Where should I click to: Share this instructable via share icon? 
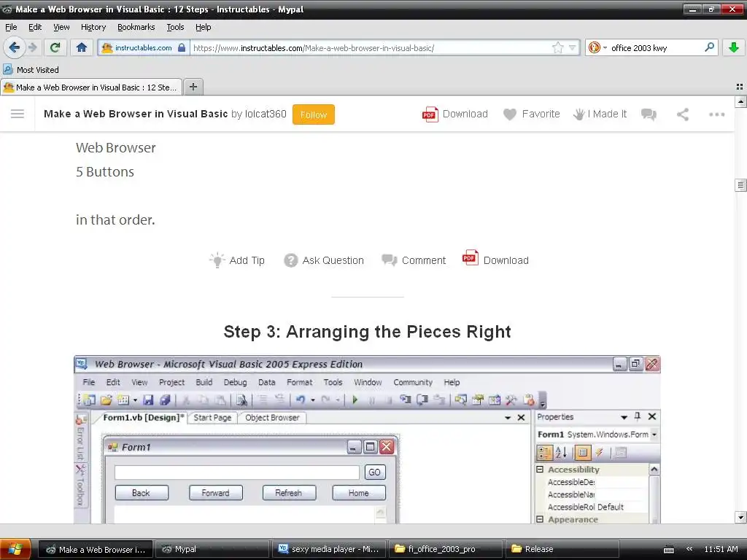point(683,114)
